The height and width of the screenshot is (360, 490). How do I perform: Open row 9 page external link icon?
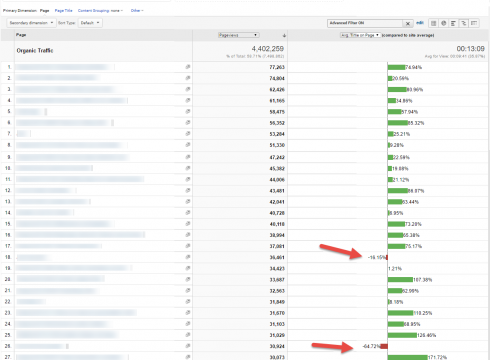point(188,157)
